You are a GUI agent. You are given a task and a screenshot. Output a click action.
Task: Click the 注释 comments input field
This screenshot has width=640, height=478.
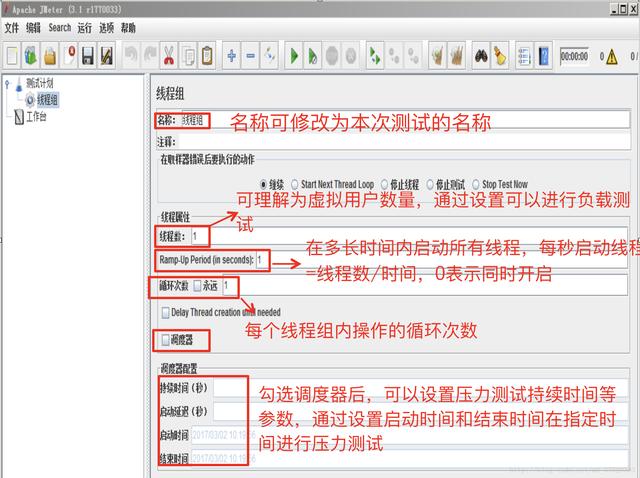coord(404,142)
